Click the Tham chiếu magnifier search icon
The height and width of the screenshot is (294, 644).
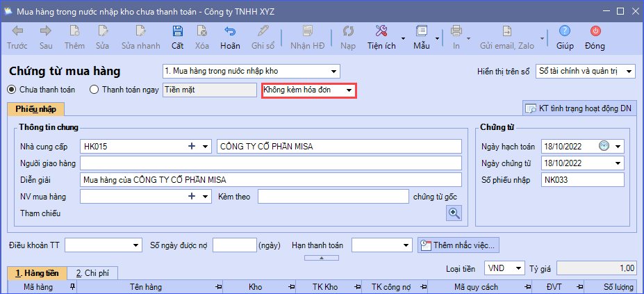[454, 213]
